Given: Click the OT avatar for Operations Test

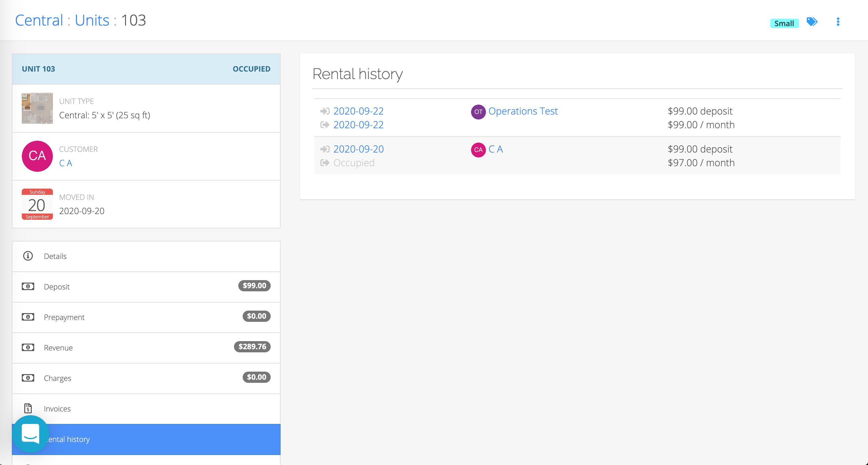Looking at the screenshot, I should pyautogui.click(x=478, y=112).
